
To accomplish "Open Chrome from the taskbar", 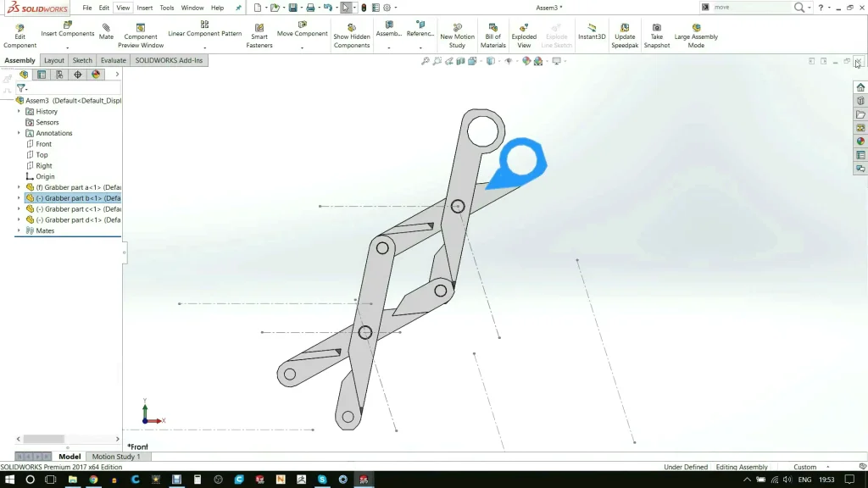I will (x=93, y=480).
